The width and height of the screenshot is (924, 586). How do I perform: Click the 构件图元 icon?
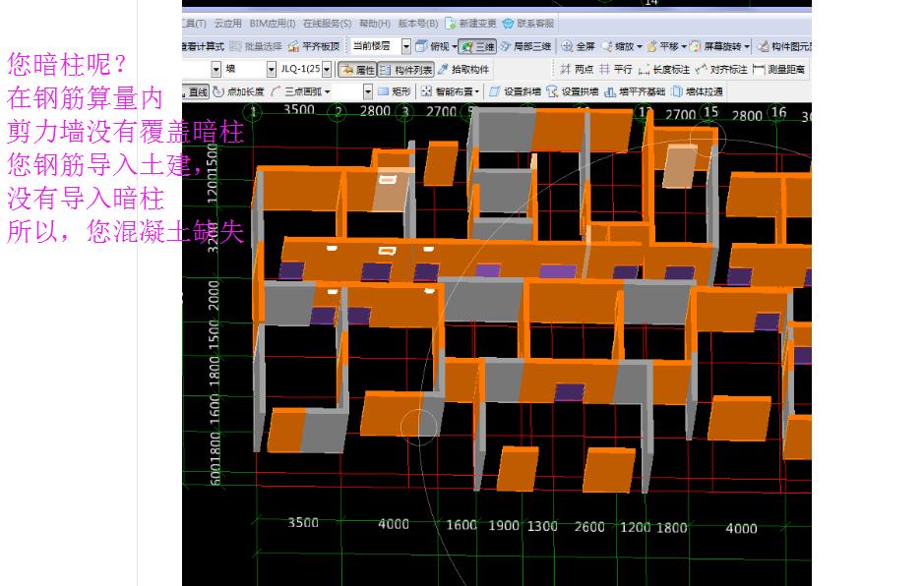click(x=764, y=46)
